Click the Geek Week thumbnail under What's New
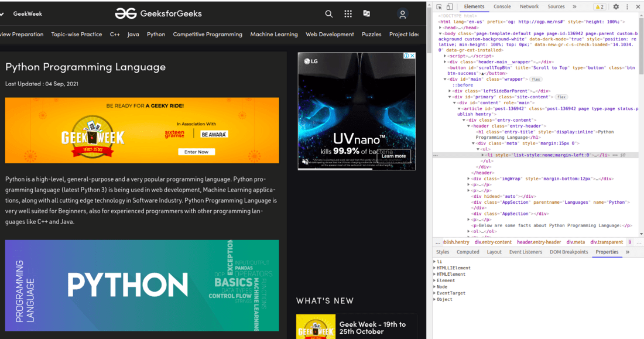Viewport: 644px width, 339px height. (316, 327)
